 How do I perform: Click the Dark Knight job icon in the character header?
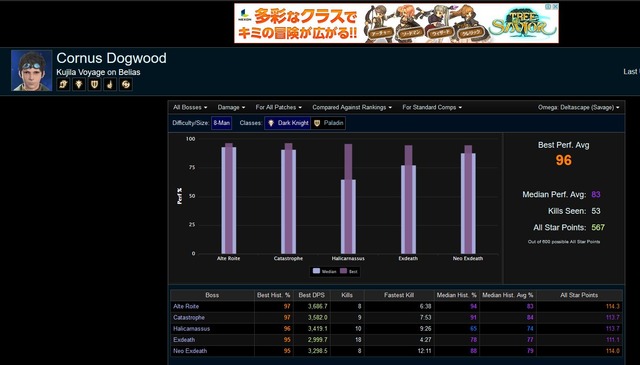[x=78, y=84]
